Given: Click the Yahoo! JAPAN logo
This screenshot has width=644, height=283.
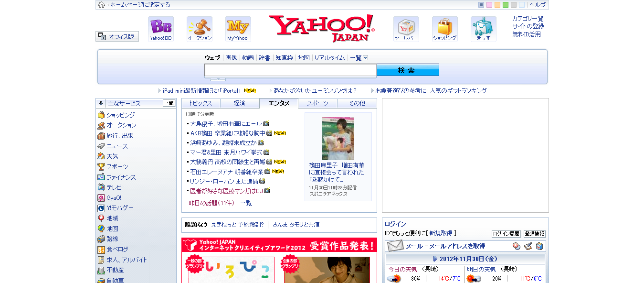Looking at the screenshot, I should [x=322, y=28].
